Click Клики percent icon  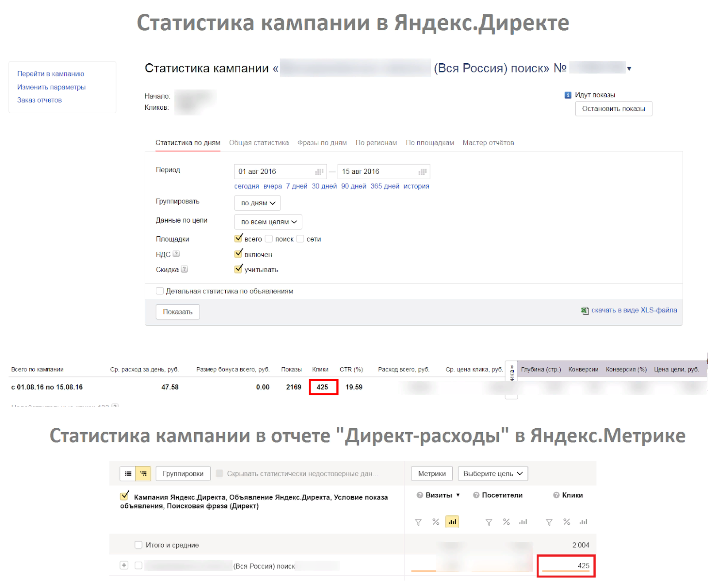(x=567, y=522)
